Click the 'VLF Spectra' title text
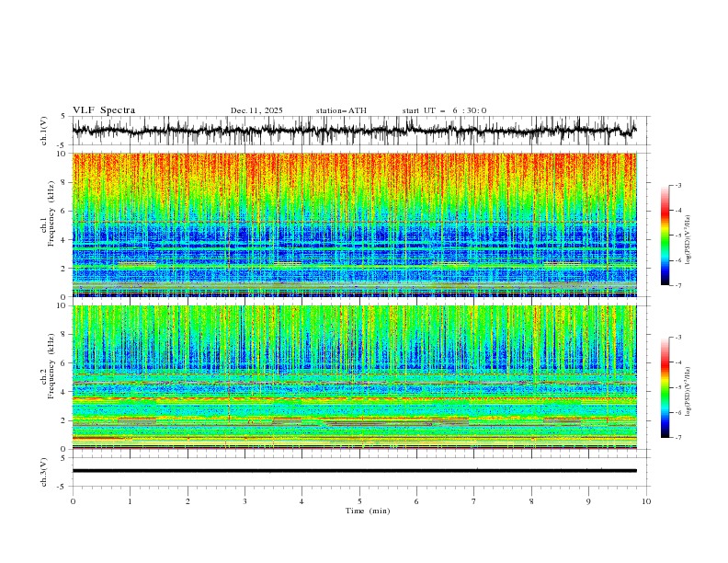728x563 pixels. tap(104, 110)
